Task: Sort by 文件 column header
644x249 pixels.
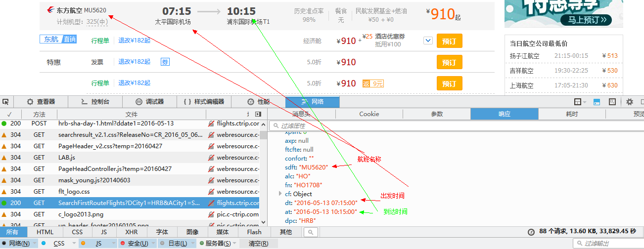Action: pos(131,114)
